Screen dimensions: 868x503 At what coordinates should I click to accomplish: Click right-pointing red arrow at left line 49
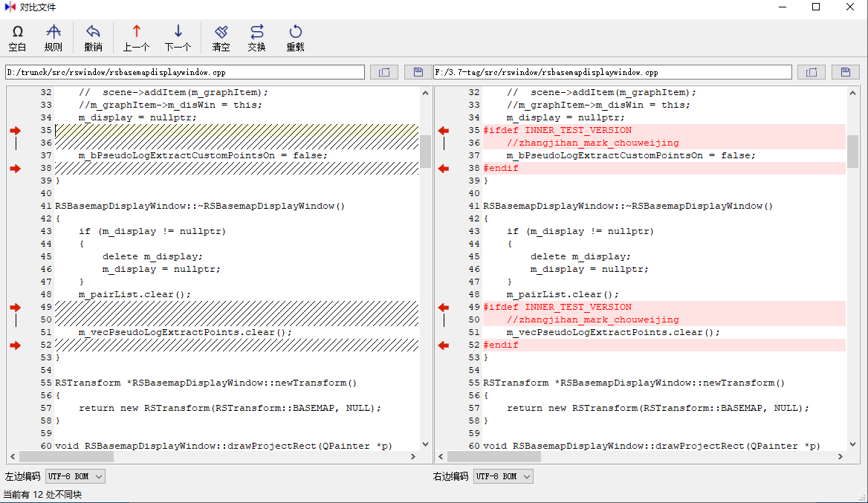(15, 307)
